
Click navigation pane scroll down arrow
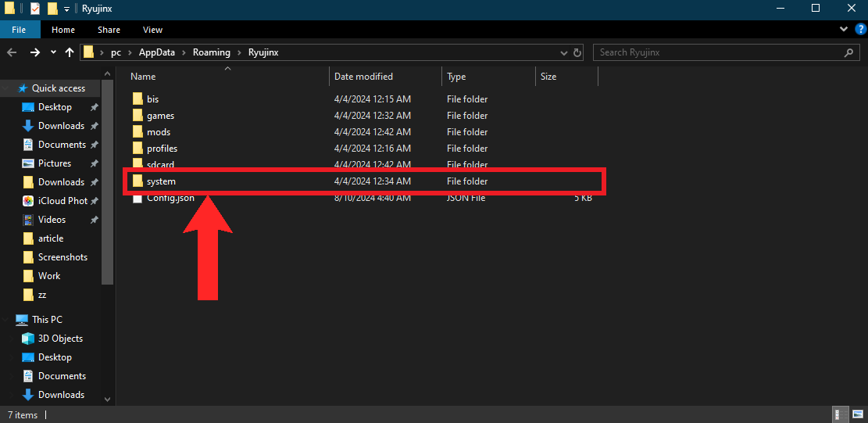(107, 400)
